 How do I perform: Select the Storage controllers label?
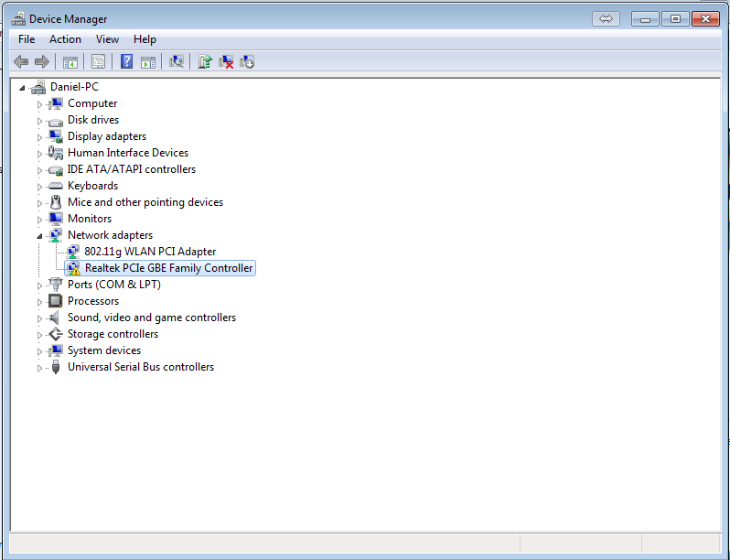(113, 334)
